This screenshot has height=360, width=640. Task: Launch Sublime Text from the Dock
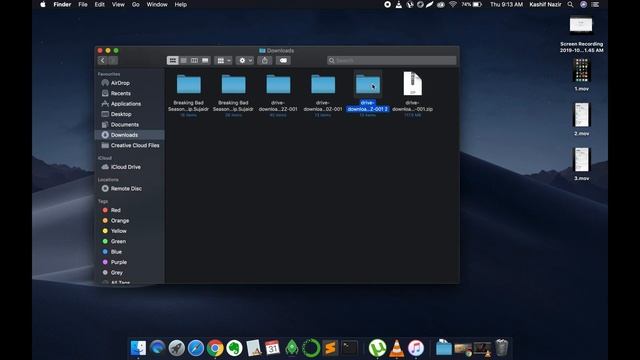click(330, 348)
